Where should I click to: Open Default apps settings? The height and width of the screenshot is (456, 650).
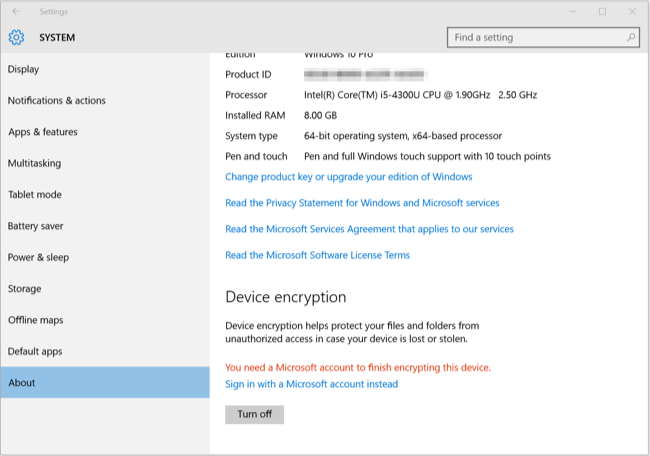(35, 351)
